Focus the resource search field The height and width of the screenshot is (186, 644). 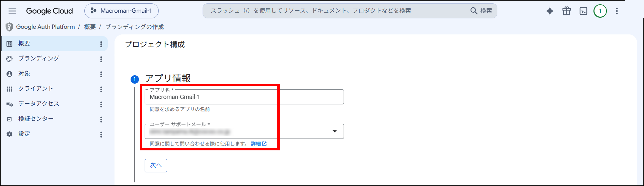(335, 11)
